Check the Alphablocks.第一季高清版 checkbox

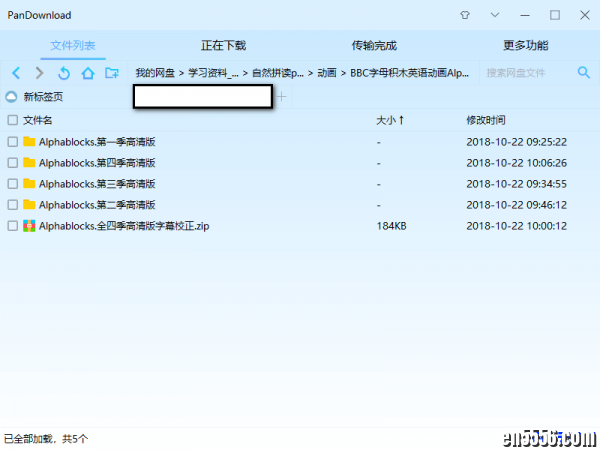click(x=12, y=142)
